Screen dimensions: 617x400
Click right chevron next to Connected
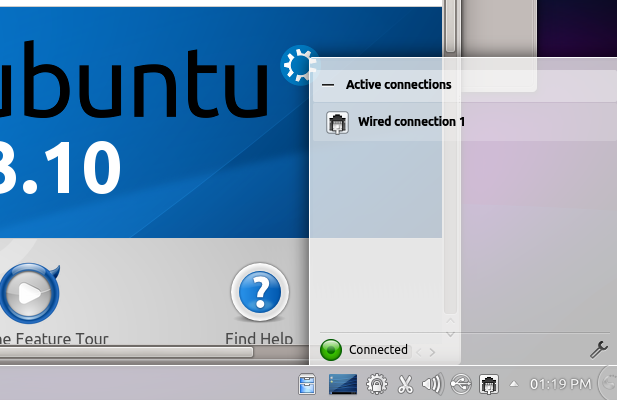(x=432, y=352)
